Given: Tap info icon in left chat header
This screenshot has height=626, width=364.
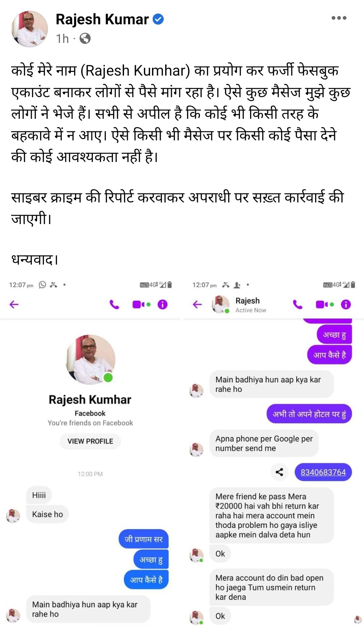Looking at the screenshot, I should point(162,304).
